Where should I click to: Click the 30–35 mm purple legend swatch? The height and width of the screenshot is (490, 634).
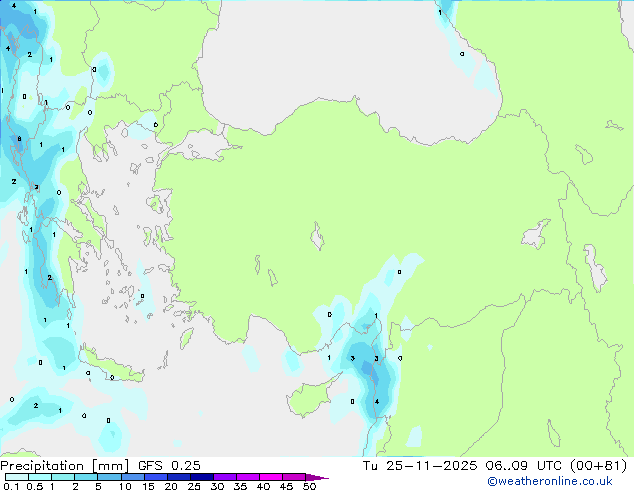[x=225, y=477]
